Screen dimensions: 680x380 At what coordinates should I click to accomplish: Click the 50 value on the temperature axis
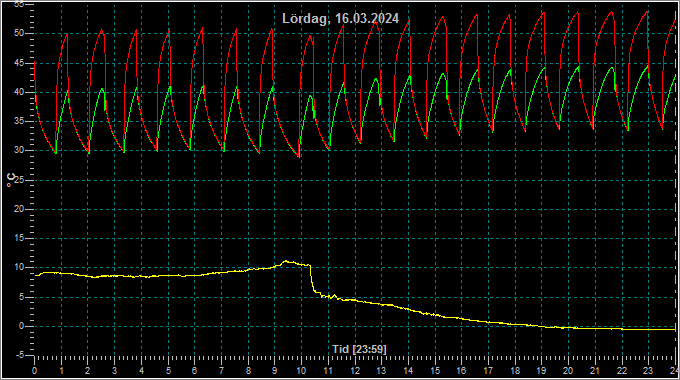(19, 33)
